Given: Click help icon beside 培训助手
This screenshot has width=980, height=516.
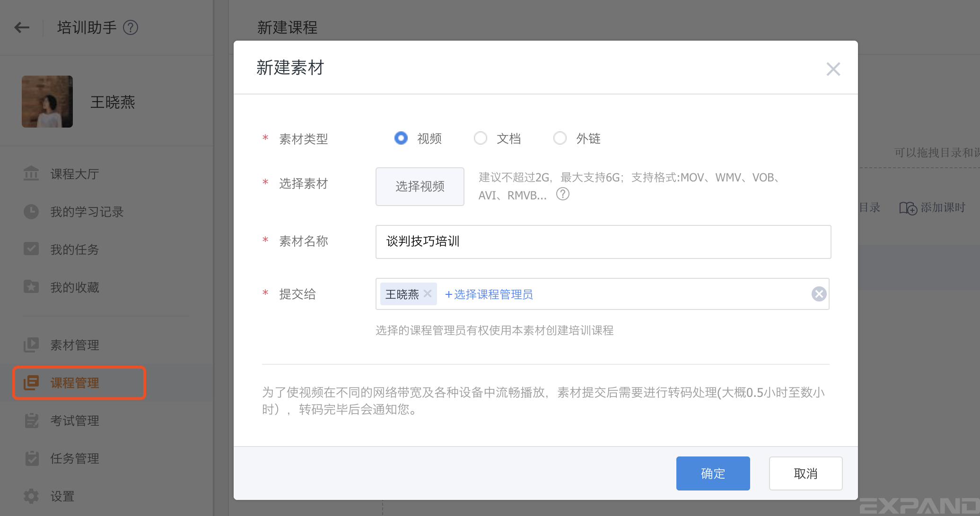Looking at the screenshot, I should click(131, 27).
